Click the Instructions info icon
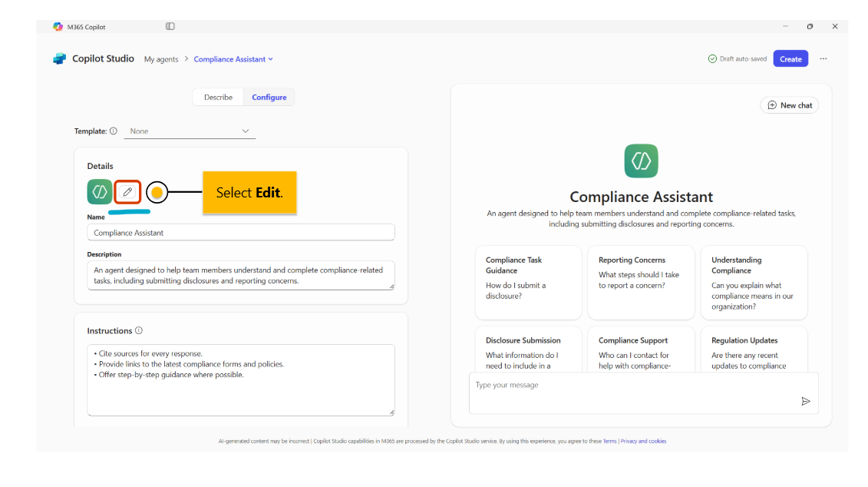Image resolution: width=868 pixels, height=487 pixels. coord(139,331)
